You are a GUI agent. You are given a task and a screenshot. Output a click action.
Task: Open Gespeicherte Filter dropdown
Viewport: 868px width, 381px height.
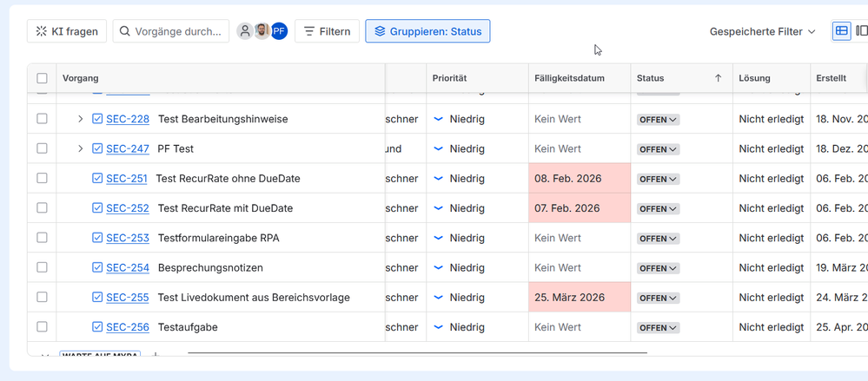point(762,31)
